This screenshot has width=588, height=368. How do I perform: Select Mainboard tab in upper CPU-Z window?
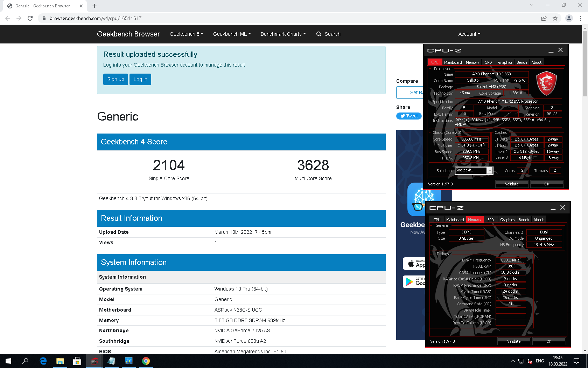tap(453, 62)
